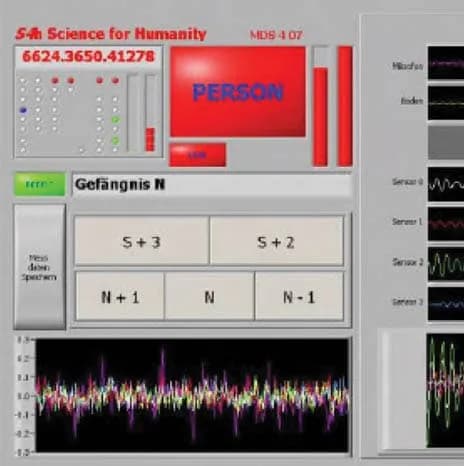The width and height of the screenshot is (464, 466).
Task: Click into the Gefängnis N text field
Action: [x=212, y=185]
